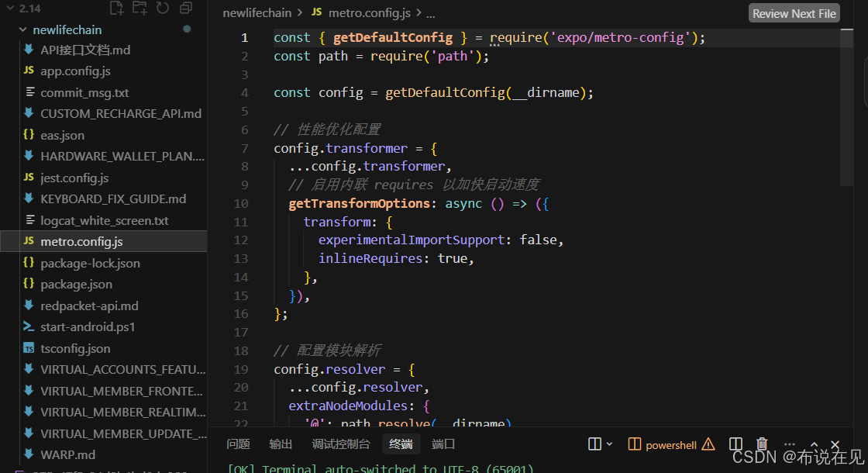Click the split layout icon in panel toolbar

point(594,444)
